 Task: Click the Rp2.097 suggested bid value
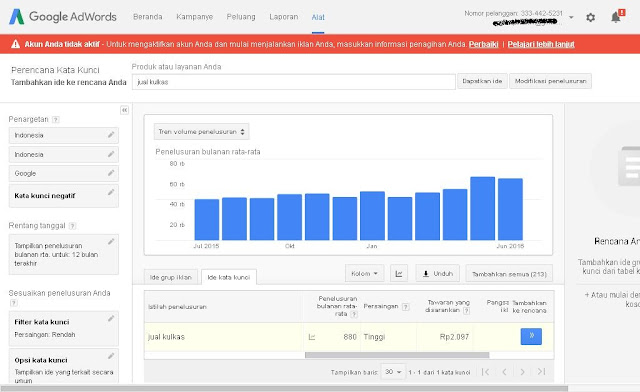[454, 337]
